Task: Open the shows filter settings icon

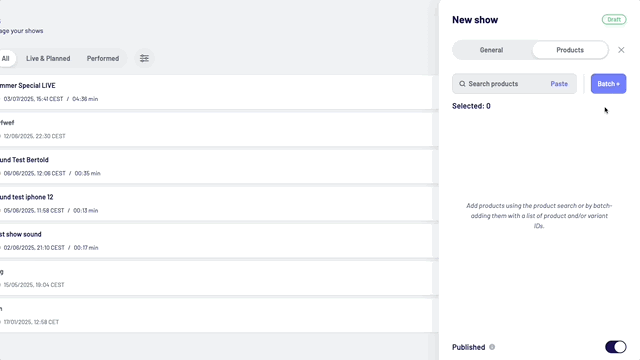Action: point(144,58)
